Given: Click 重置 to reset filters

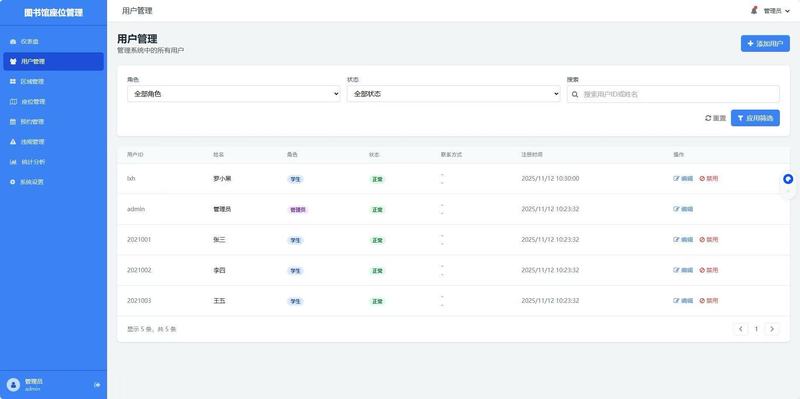Looking at the screenshot, I should 715,118.
